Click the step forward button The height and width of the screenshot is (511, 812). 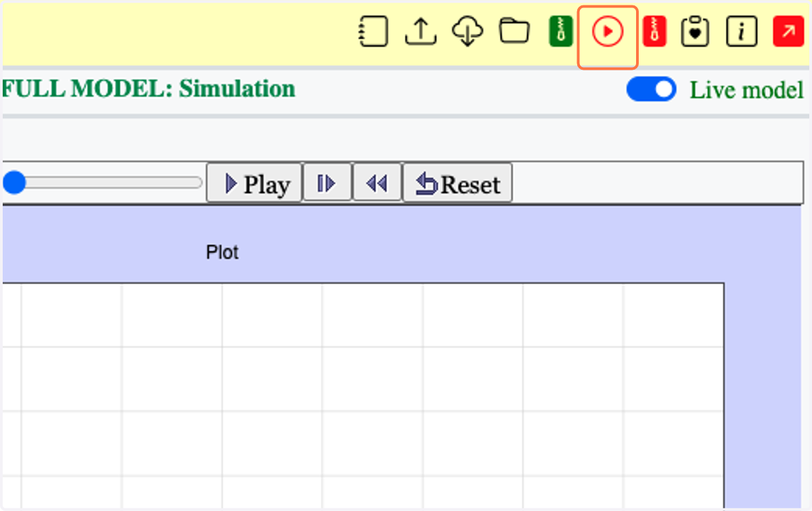[x=327, y=182]
